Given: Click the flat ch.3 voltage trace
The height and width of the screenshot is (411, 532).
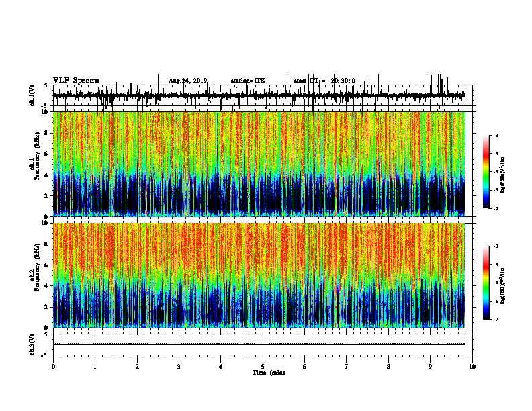Looking at the screenshot, I should pyautogui.click(x=259, y=345).
